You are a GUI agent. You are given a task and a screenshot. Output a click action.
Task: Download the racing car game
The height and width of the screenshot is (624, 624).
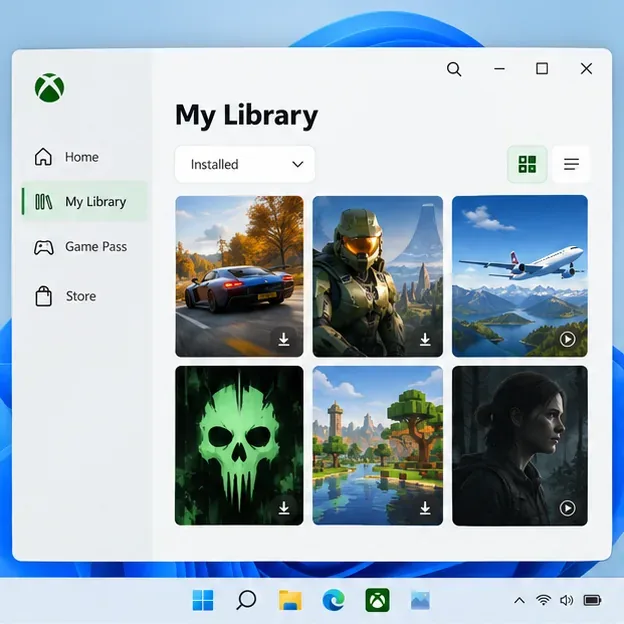pyautogui.click(x=284, y=339)
